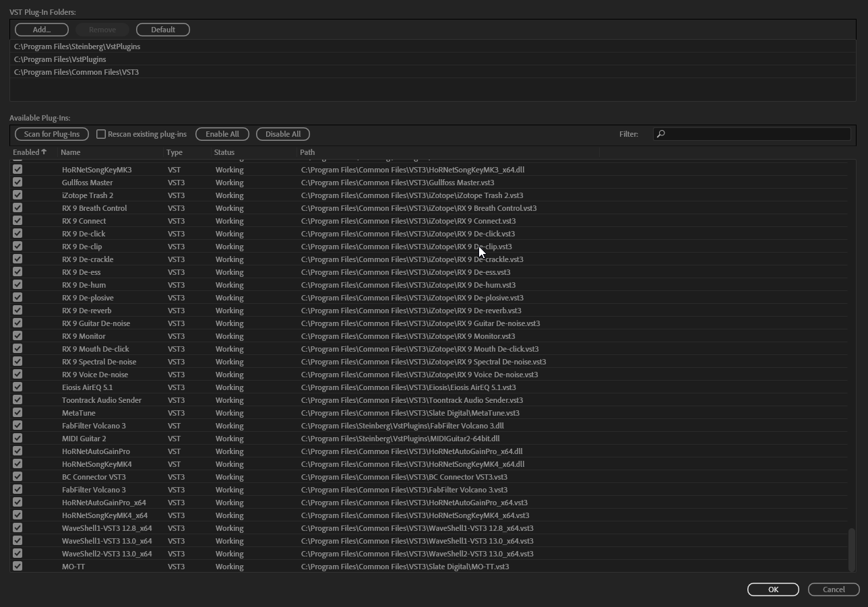
Task: Click the Scan for Plug-Ins button
Action: click(51, 133)
